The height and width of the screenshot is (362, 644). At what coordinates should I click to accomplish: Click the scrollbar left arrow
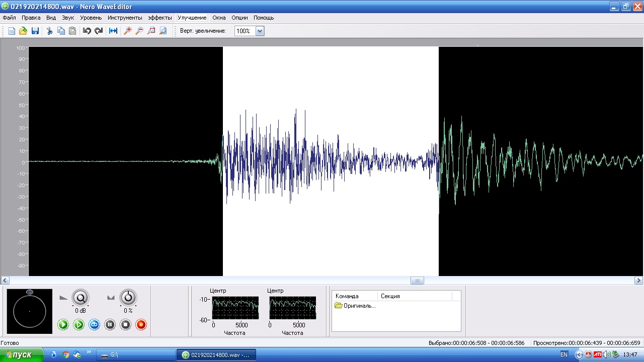(x=5, y=281)
